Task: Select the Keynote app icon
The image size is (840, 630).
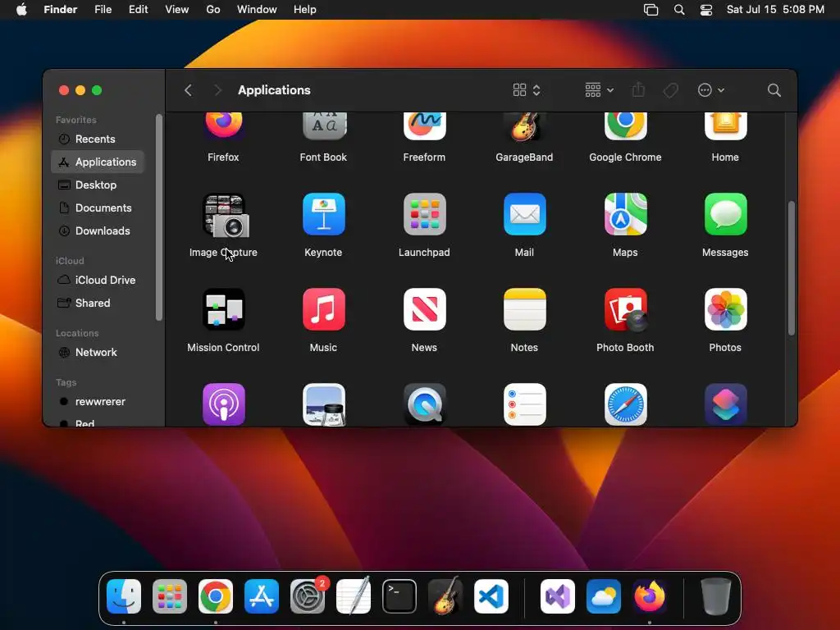Action: tap(323, 214)
